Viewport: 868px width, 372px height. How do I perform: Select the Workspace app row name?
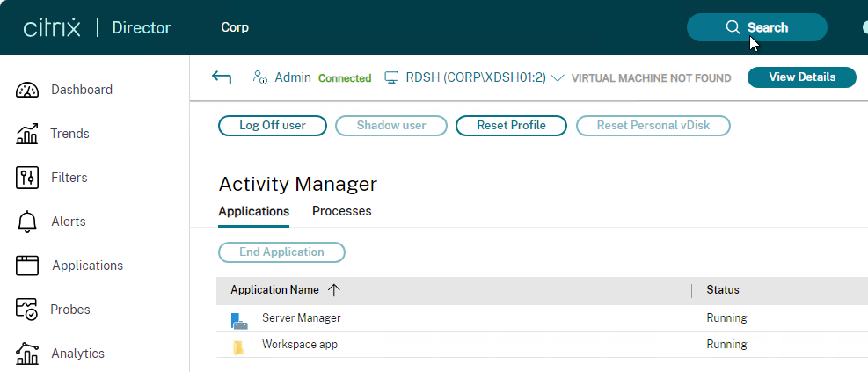[x=300, y=345]
